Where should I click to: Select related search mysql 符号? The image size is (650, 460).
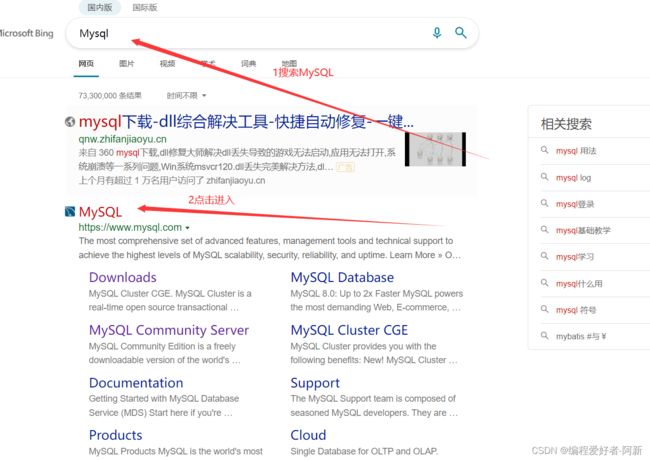(576, 310)
